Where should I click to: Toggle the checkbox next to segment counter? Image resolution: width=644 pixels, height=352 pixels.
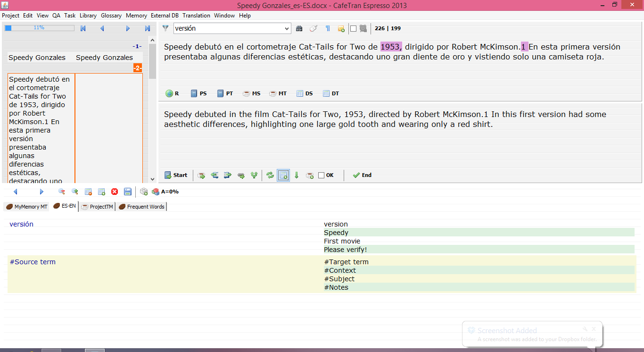tap(354, 28)
